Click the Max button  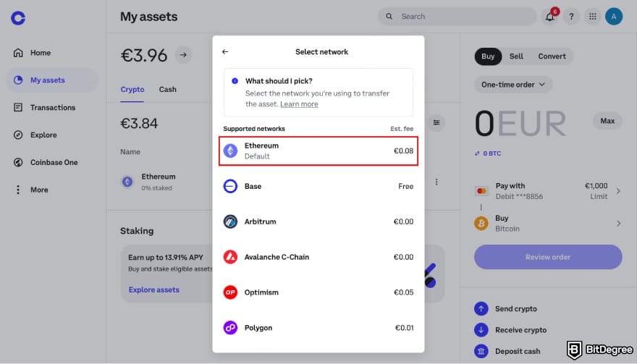607,121
